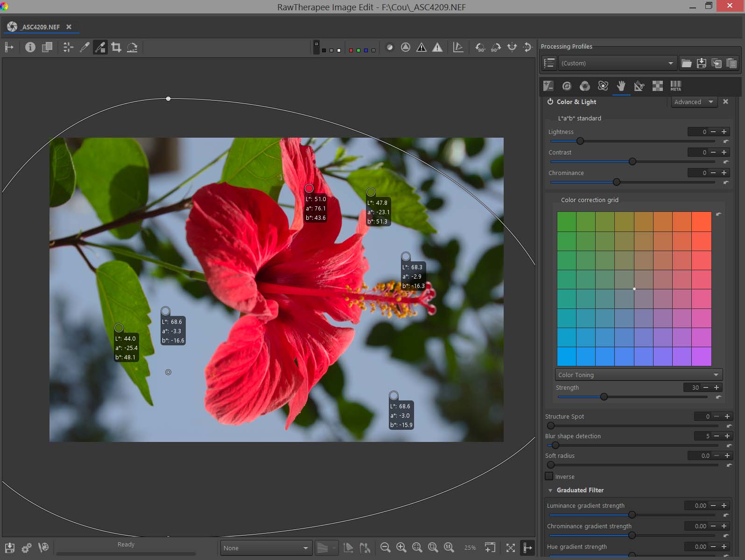Open the image info (i) overlay

30,47
